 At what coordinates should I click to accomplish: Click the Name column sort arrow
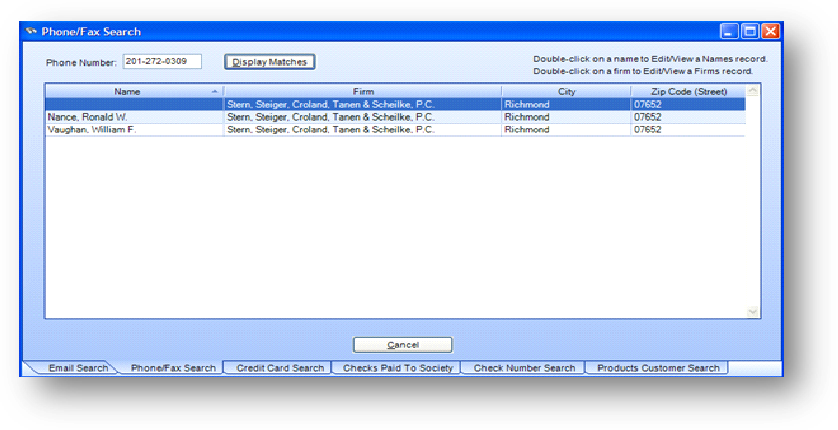214,92
